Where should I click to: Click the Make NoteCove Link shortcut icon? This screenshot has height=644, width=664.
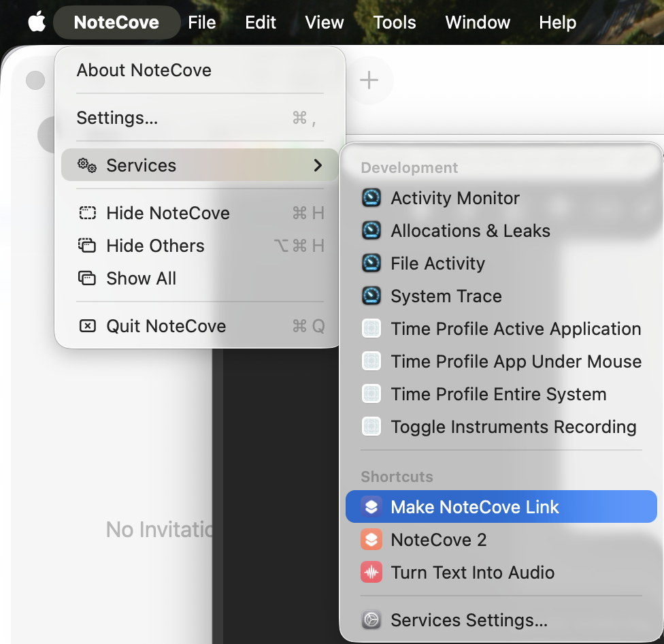click(371, 506)
